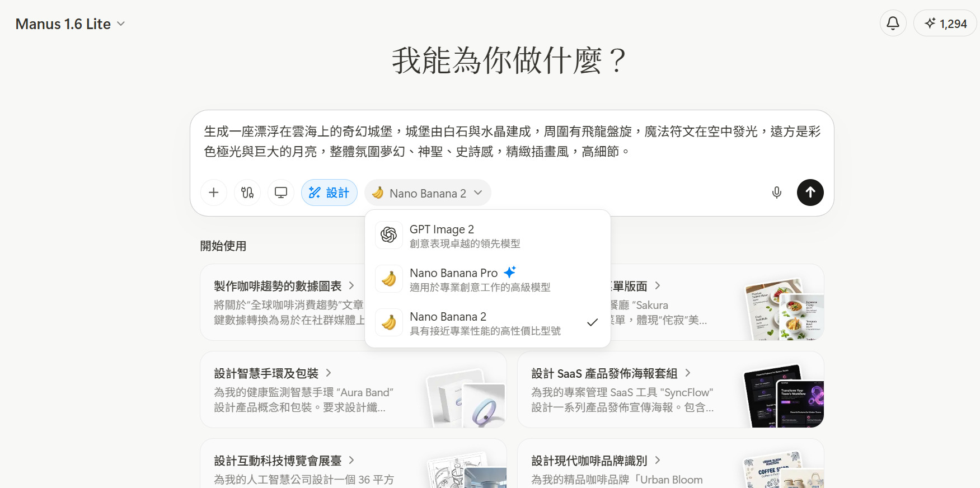Click the banana icon next to Nano Banana Pro

click(x=389, y=279)
